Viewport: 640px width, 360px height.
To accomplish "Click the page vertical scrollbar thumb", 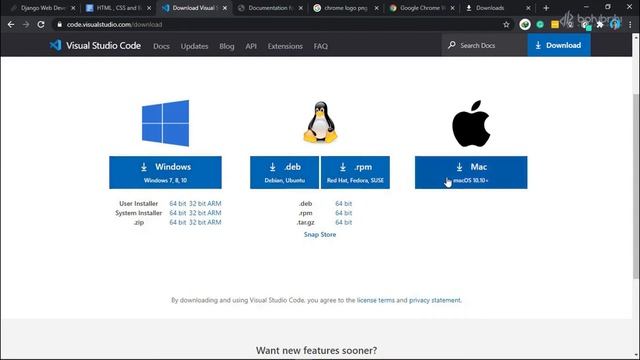I will coord(636,186).
